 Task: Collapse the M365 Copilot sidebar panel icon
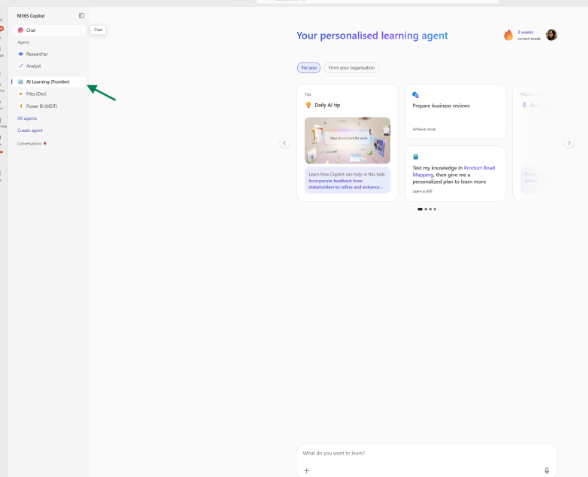pos(81,16)
